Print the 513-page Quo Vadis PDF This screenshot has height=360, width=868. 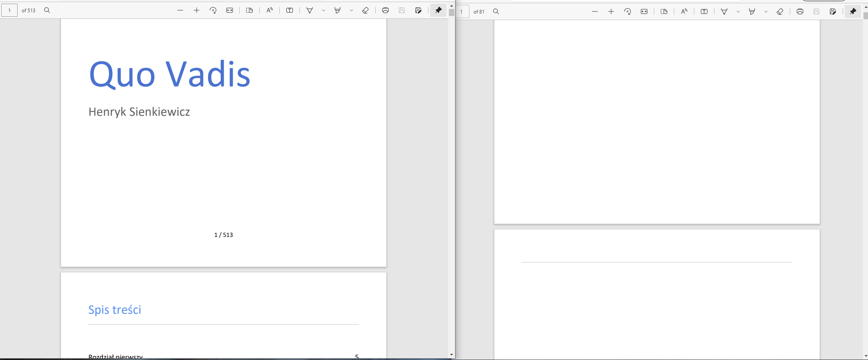coord(385,10)
